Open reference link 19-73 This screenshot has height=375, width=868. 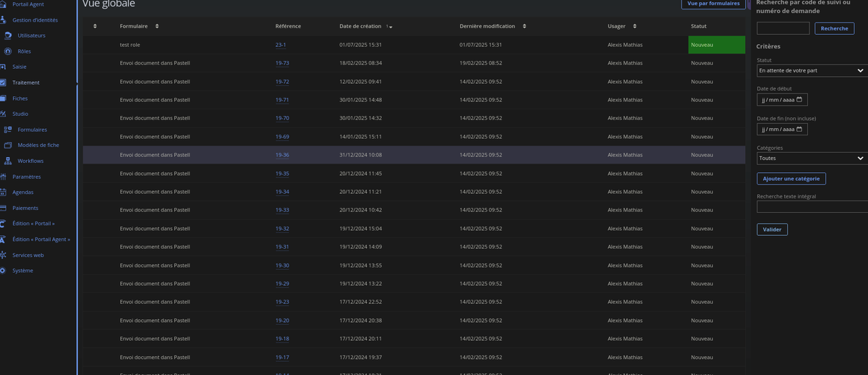(x=282, y=63)
